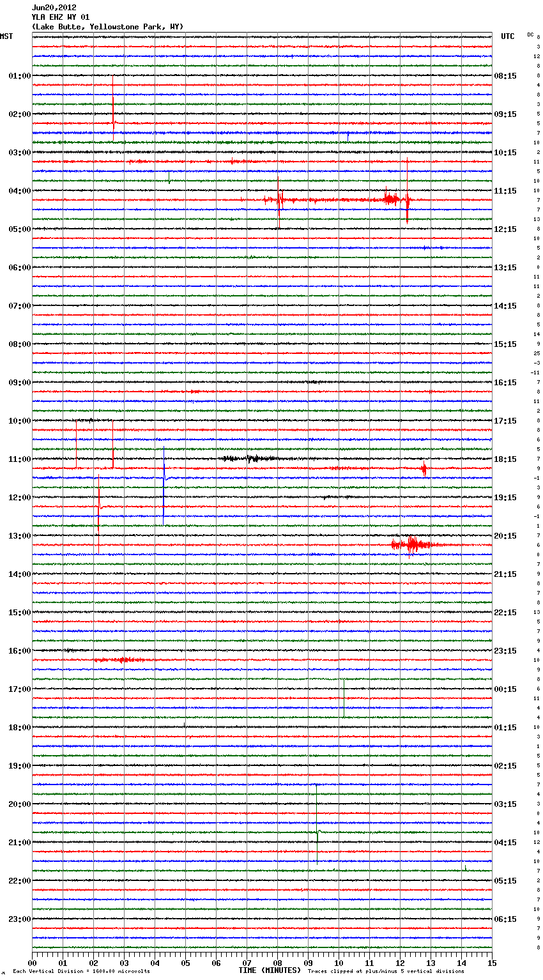This screenshot has height=980, width=543.
Task: Click the 13:15 UTC time label
Action: pos(505,268)
